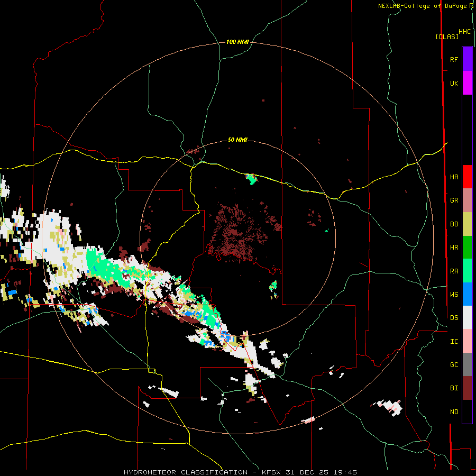
Task: Select the GC legend label
Action: (454, 364)
